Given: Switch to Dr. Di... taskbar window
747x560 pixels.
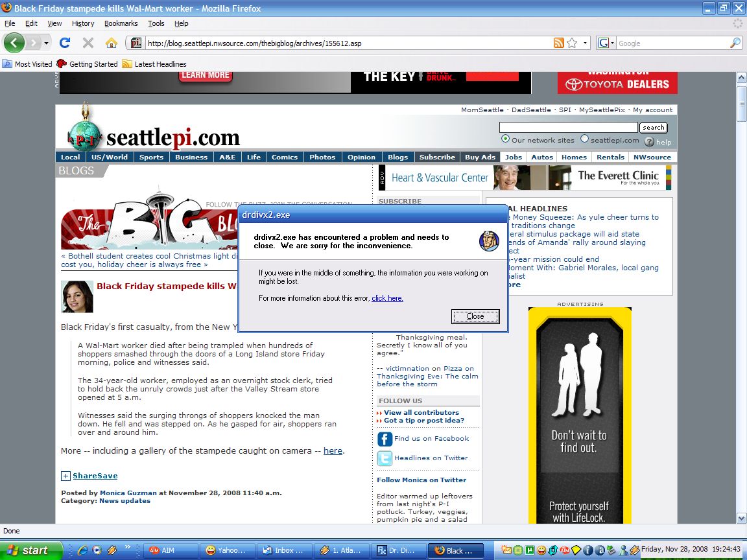Looking at the screenshot, I should 398,550.
